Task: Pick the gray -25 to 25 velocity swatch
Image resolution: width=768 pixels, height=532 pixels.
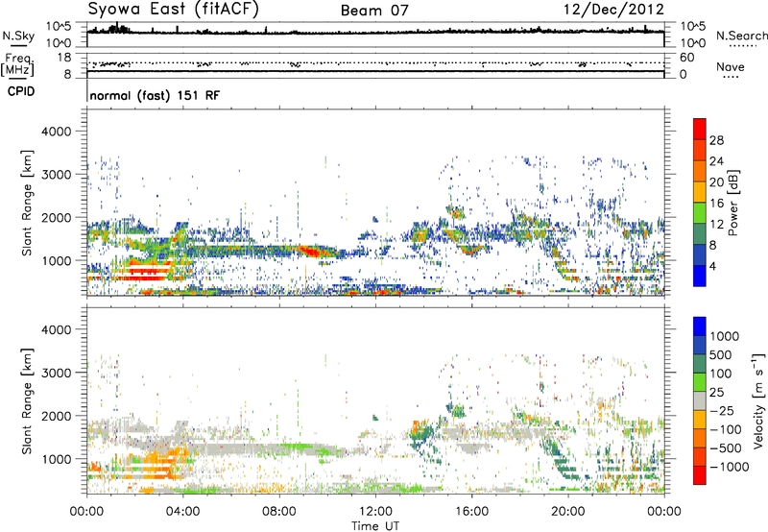Action: coord(700,400)
